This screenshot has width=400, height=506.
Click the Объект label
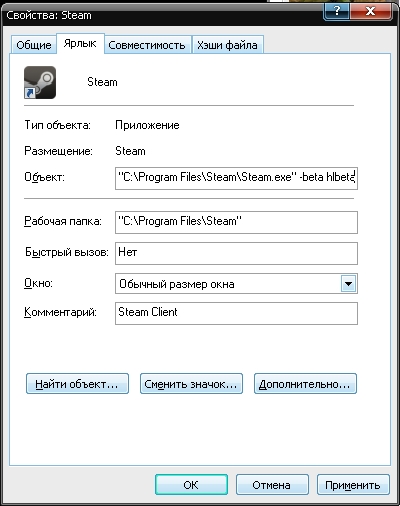point(44,177)
